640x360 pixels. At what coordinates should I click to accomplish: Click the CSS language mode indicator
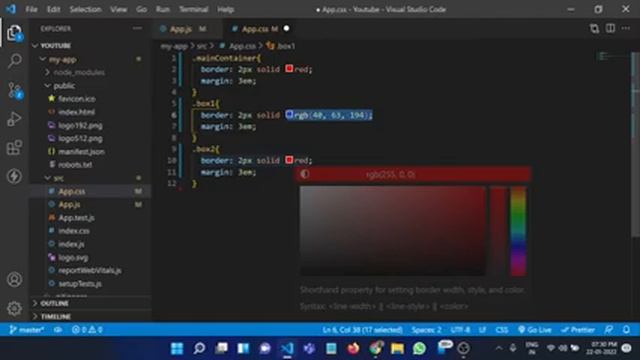point(502,329)
